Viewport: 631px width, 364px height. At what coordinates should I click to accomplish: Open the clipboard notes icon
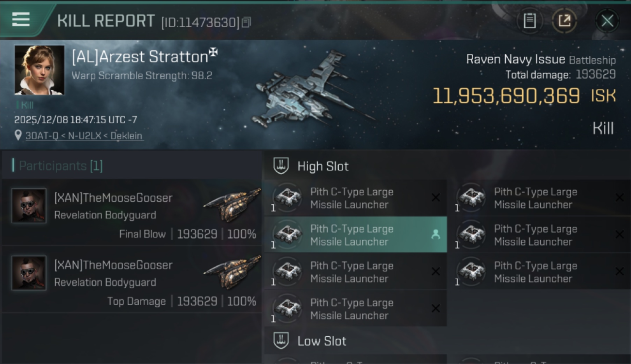click(530, 21)
